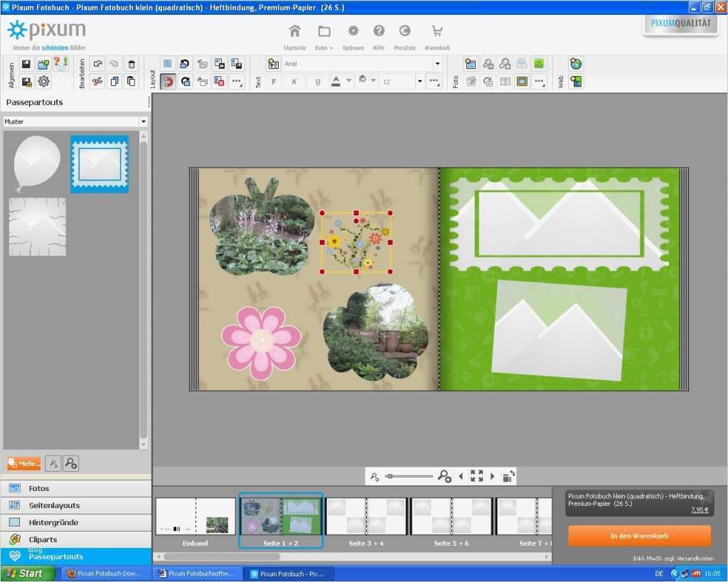Click the scissors cut icon
The height and width of the screenshot is (582, 728).
tap(97, 81)
